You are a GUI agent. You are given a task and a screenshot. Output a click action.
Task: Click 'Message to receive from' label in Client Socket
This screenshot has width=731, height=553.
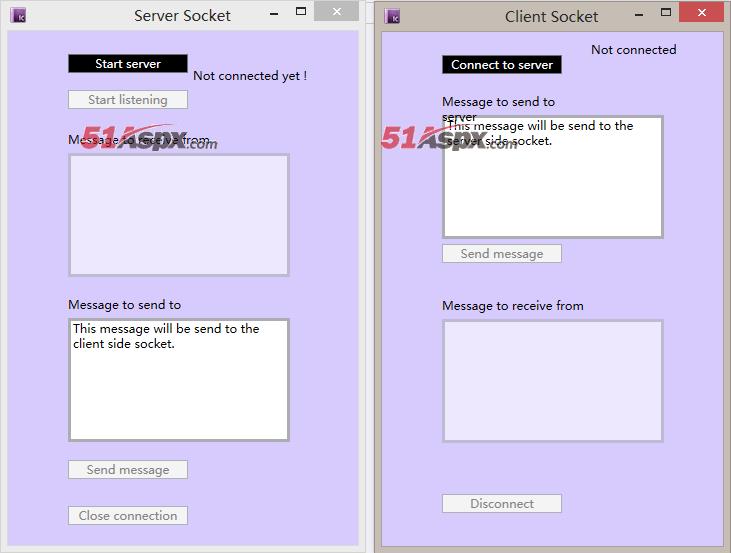513,306
